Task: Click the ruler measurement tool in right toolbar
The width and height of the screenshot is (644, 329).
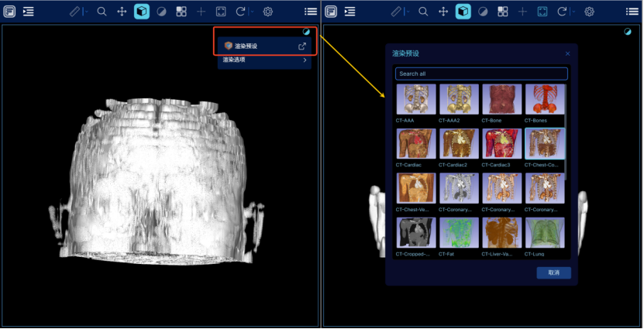Action: point(396,12)
